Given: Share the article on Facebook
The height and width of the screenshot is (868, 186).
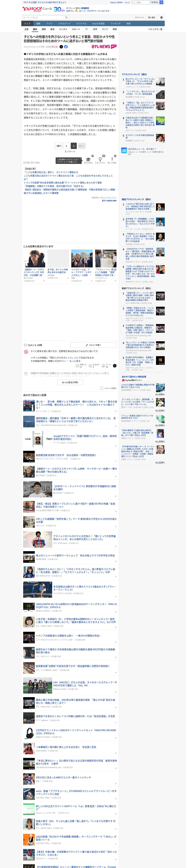Looking at the screenshot, I should point(66,47).
